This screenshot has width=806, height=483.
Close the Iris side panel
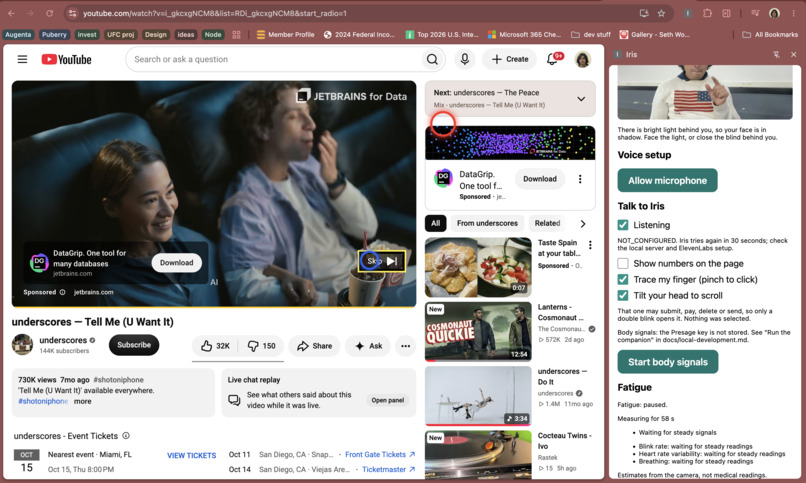pos(793,54)
